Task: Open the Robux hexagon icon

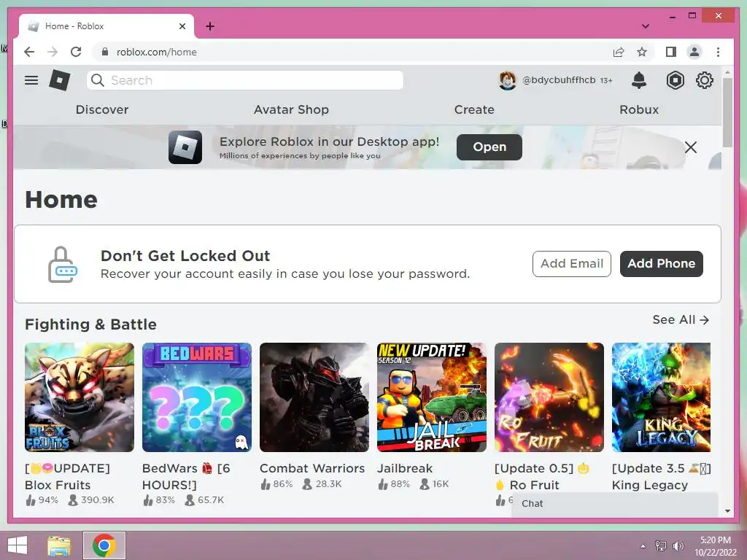Action: (675, 80)
